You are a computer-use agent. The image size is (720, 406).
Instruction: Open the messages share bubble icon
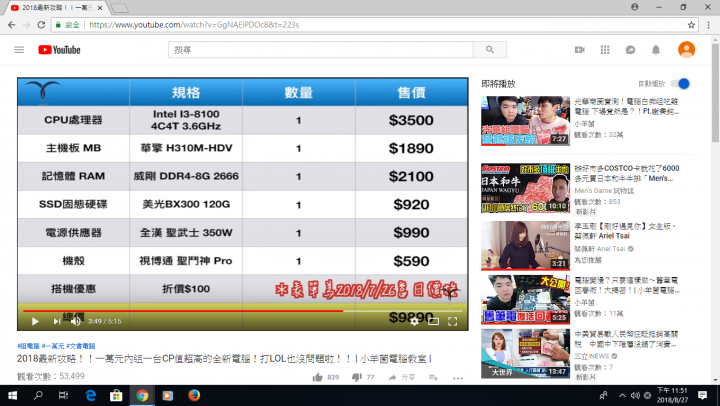tap(630, 50)
